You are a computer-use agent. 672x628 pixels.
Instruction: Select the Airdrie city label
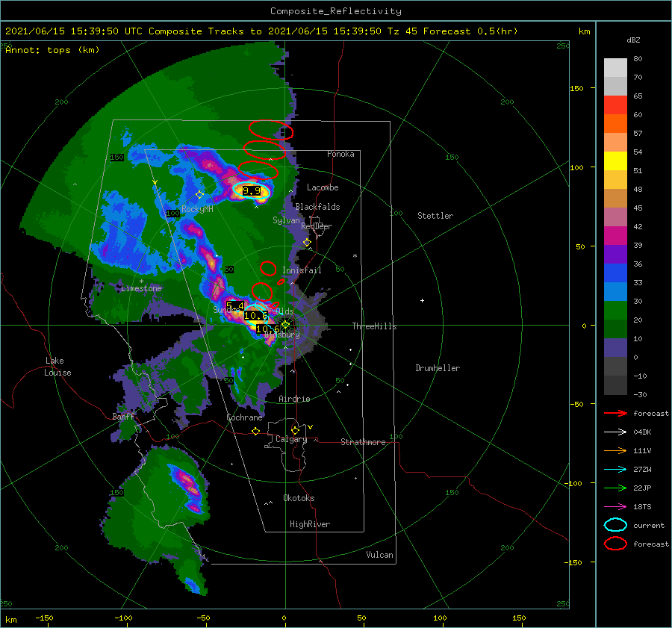(x=294, y=399)
